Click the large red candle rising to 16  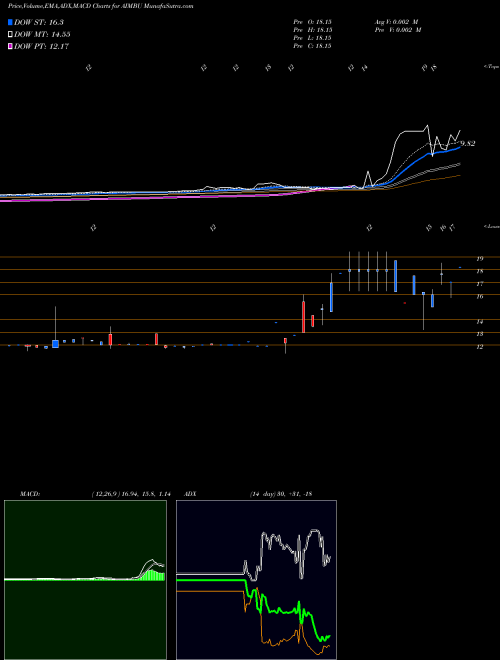point(303,317)
